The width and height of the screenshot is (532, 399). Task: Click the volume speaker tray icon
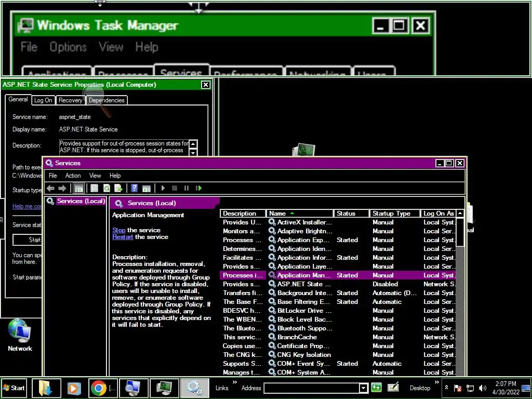click(x=482, y=388)
